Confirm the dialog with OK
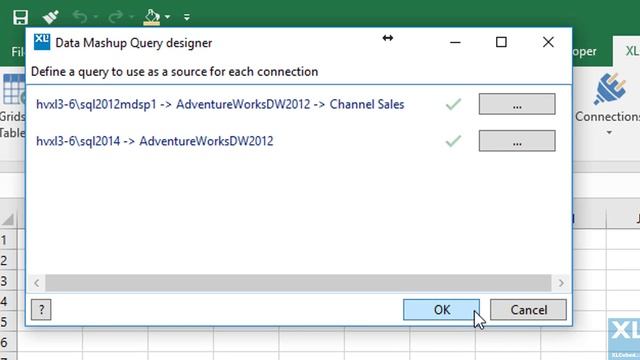The height and width of the screenshot is (360, 640). click(441, 310)
